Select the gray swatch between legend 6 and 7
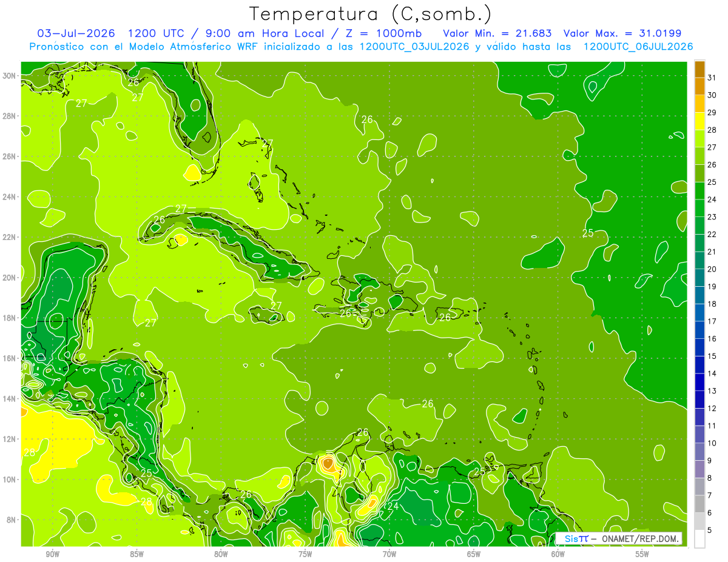Screen dimensions: 728x562 tap(699, 504)
